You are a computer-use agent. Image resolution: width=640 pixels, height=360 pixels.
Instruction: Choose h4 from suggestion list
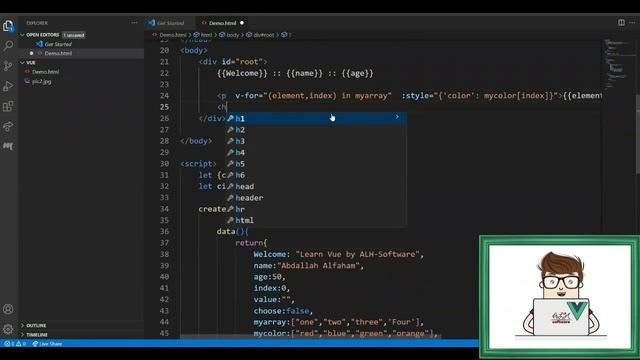coord(316,152)
